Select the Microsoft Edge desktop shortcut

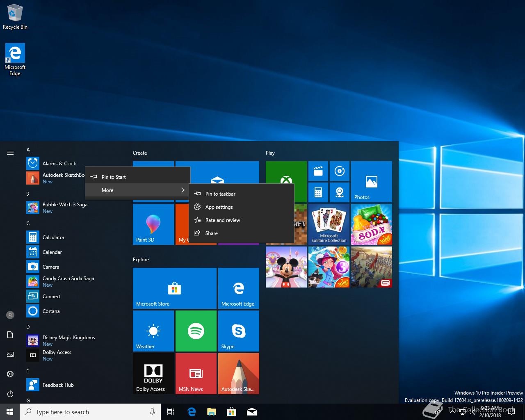point(15,59)
